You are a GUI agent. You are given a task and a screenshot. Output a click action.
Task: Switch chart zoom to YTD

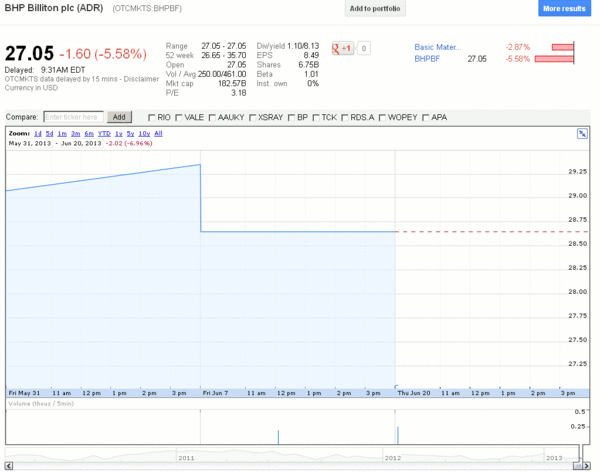click(x=105, y=133)
